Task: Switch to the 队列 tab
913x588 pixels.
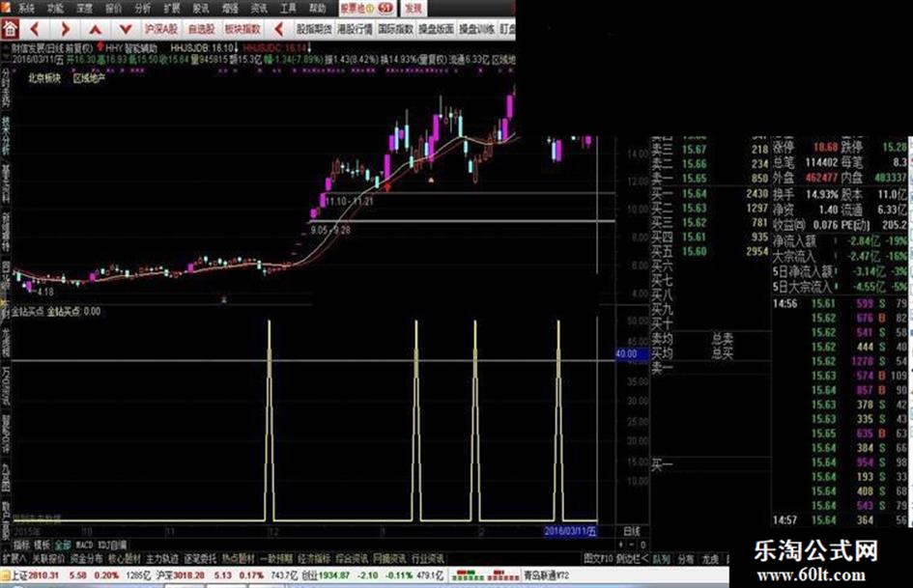Action: [x=661, y=559]
